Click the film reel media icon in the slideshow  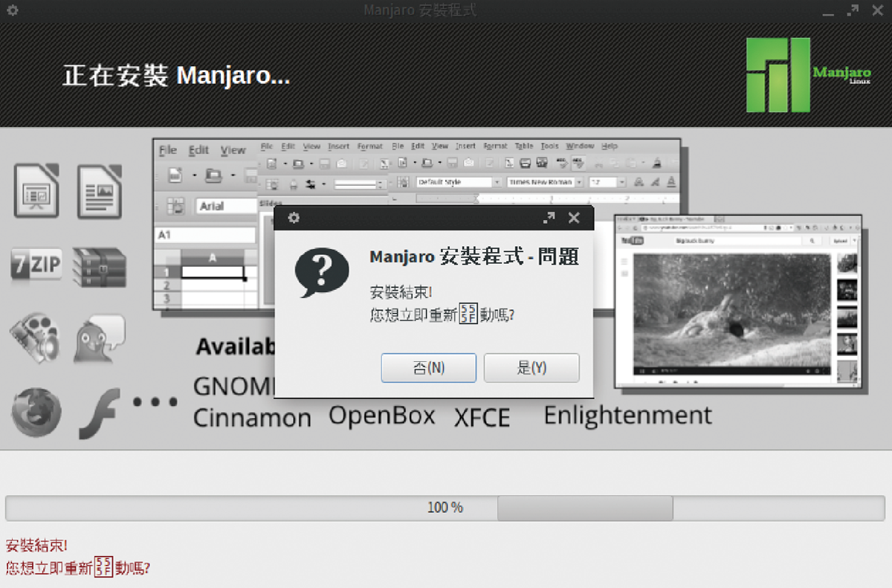point(35,338)
